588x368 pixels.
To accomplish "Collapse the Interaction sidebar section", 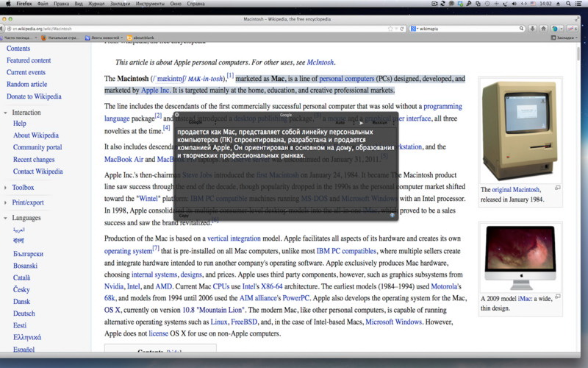I will point(26,113).
